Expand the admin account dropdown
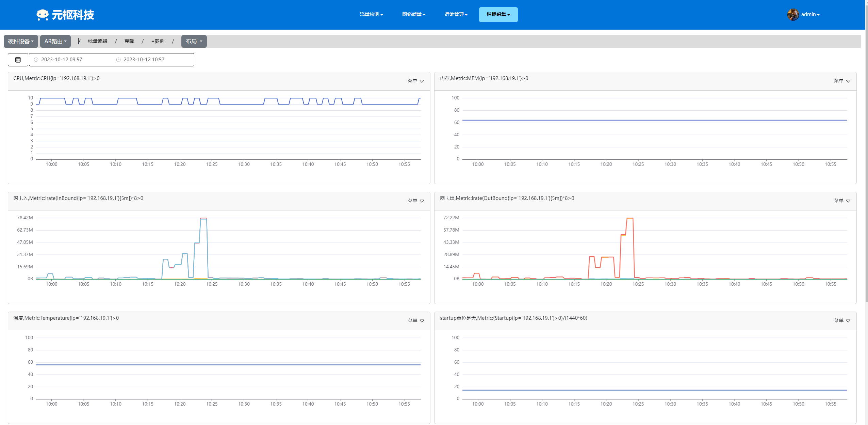Screen dimensions: 868x425 810,14
